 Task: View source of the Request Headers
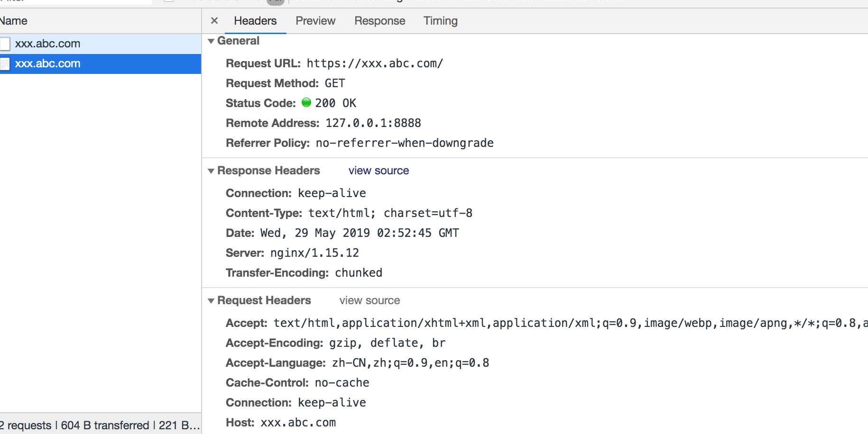point(369,300)
